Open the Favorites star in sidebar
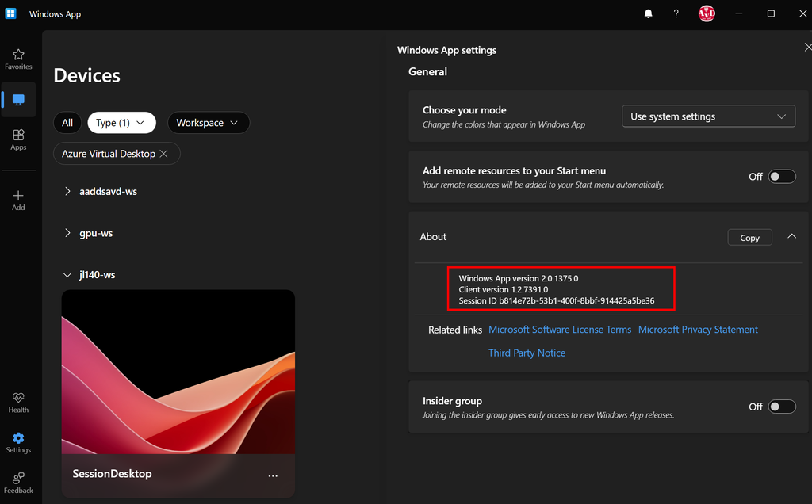The width and height of the screenshot is (812, 504). pos(18,59)
